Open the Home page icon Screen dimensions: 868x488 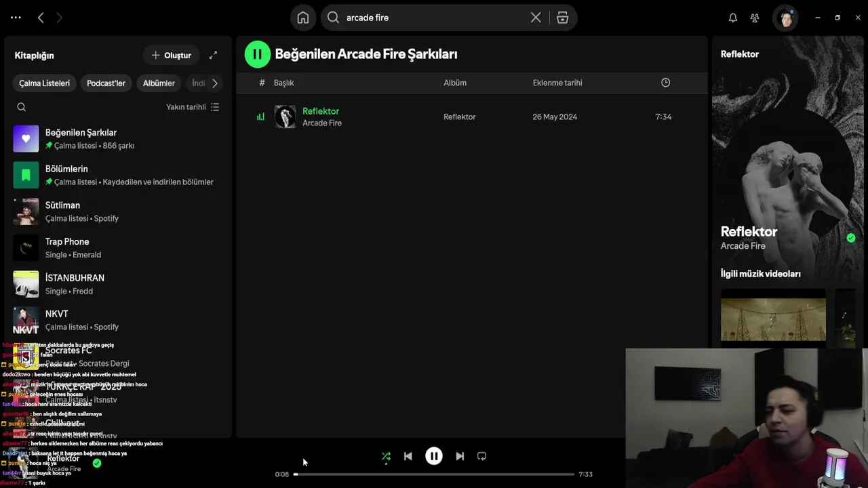(x=303, y=18)
